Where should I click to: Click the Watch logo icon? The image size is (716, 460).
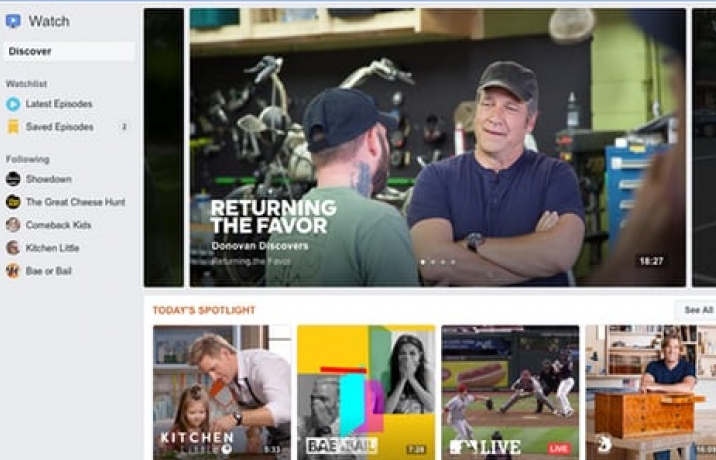point(13,21)
